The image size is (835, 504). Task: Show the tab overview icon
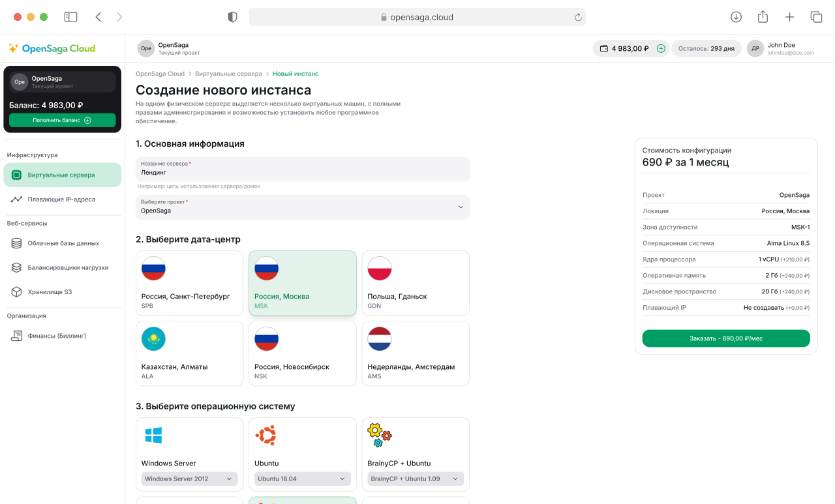tap(816, 18)
